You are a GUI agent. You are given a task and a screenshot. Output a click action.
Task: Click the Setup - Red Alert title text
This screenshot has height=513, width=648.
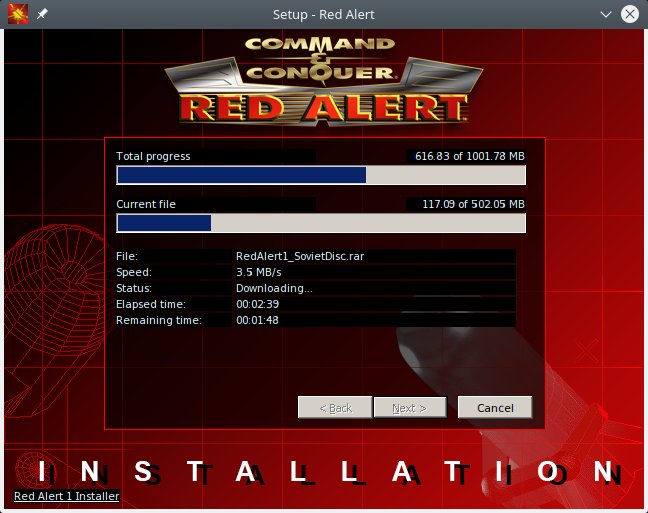(324, 14)
